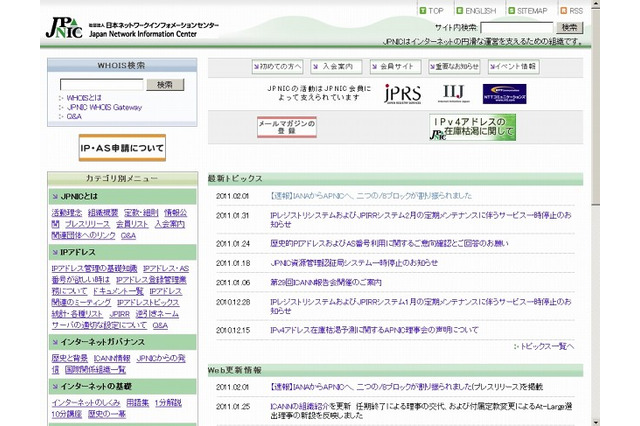
Task: Expand the インターネットの基礎 category header
Action: pyautogui.click(x=122, y=386)
